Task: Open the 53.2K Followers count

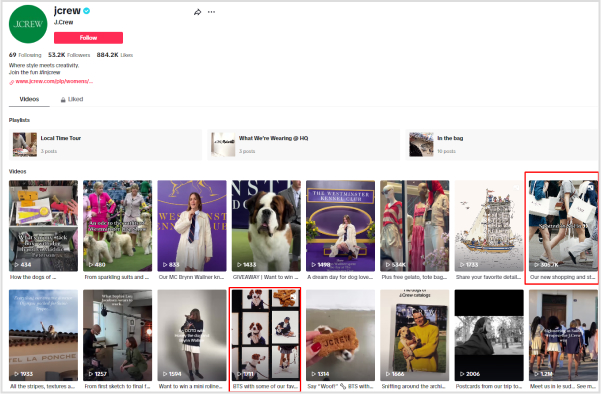Action: click(69, 55)
